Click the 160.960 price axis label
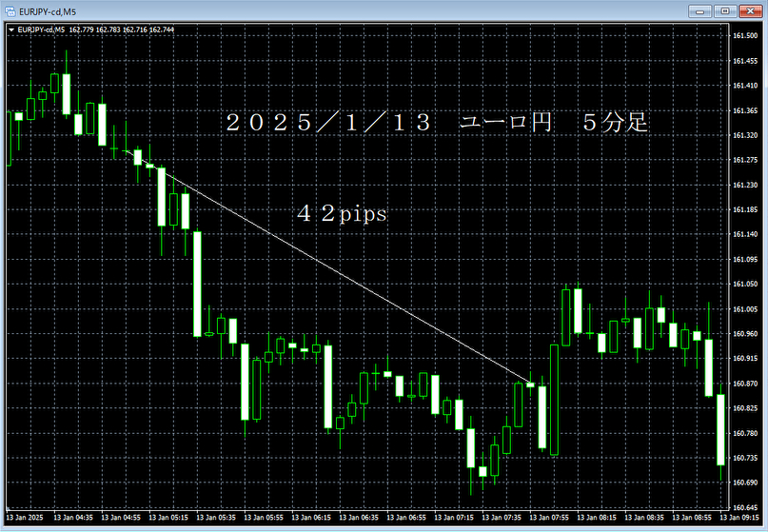This screenshot has height=532, width=768. 745,334
